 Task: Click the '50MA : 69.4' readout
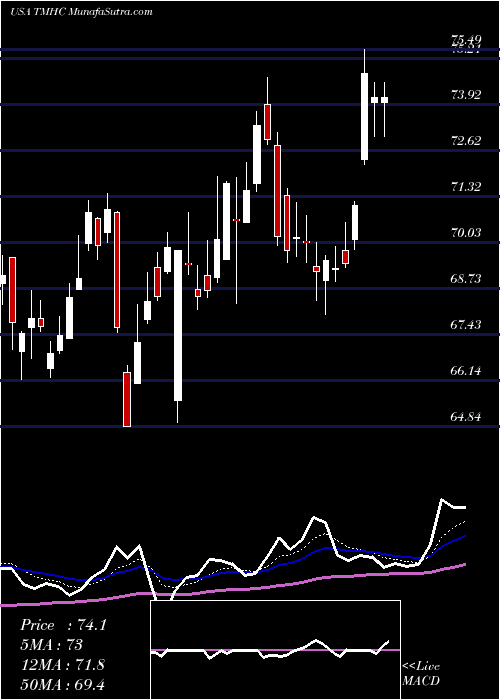[62, 684]
